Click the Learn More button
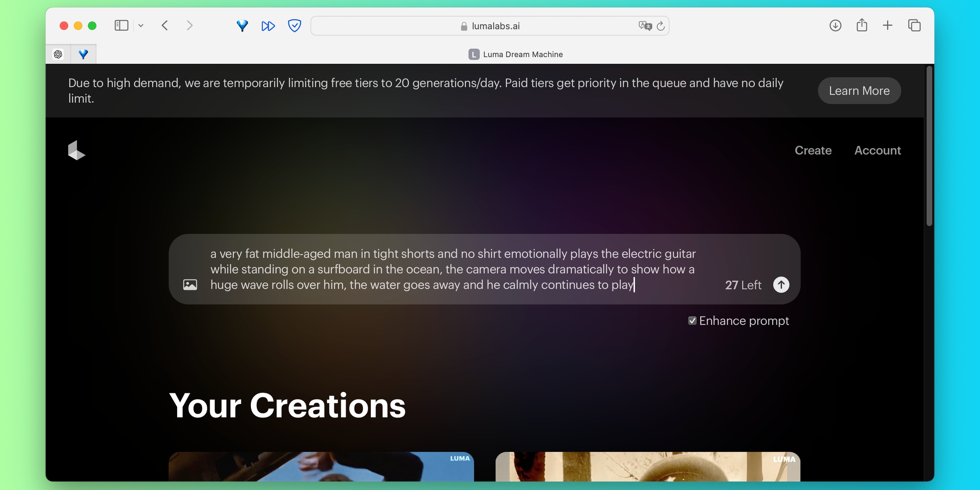The image size is (980, 490). coord(859,91)
